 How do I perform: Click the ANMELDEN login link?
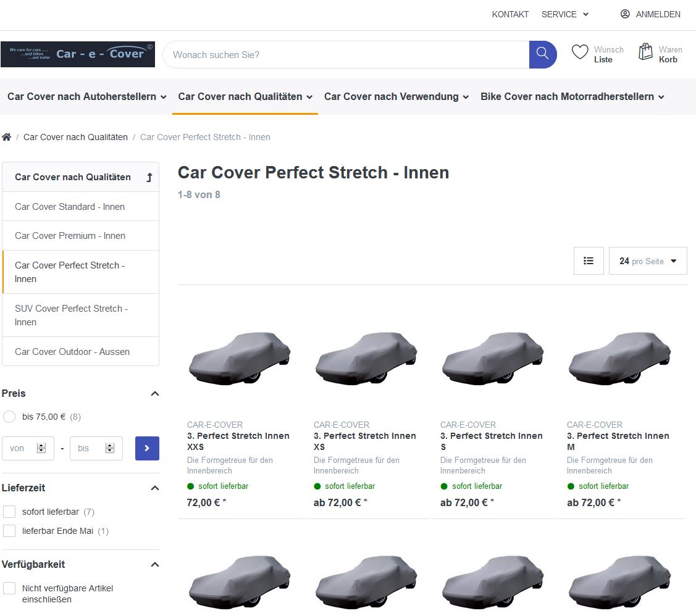[658, 14]
